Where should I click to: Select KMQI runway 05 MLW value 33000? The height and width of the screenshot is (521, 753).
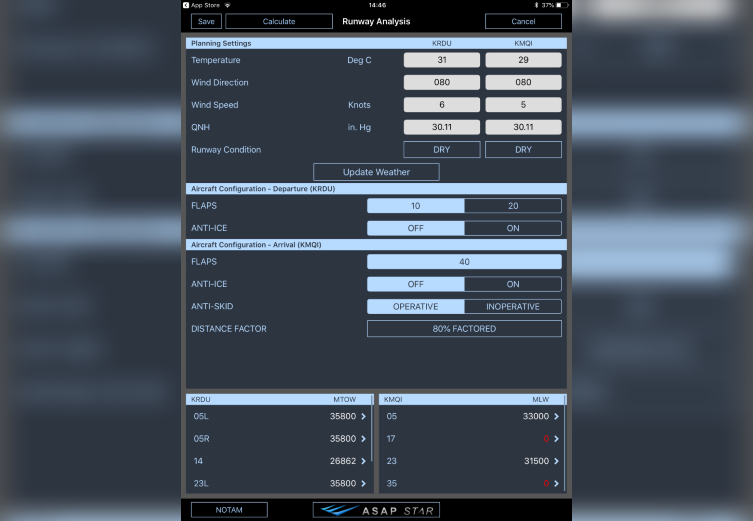pyautogui.click(x=536, y=416)
